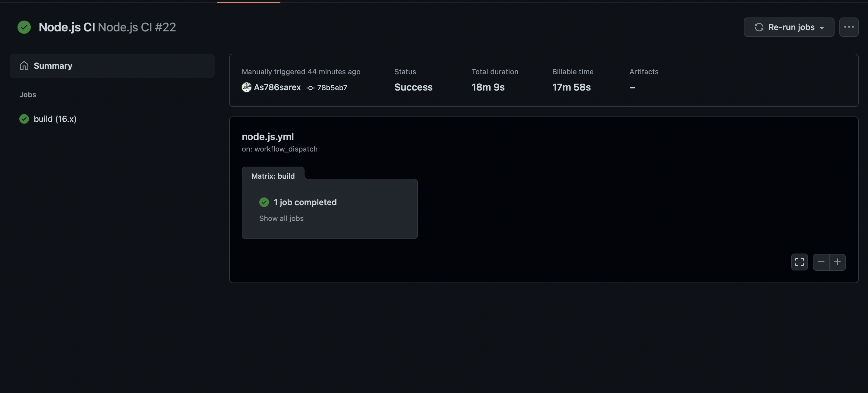Click the green workflow success icon beside Node.js CI
The image size is (868, 393).
click(x=24, y=27)
